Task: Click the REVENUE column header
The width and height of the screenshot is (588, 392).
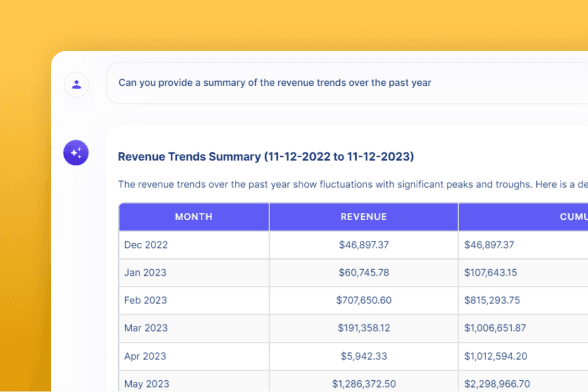Action: (364, 217)
